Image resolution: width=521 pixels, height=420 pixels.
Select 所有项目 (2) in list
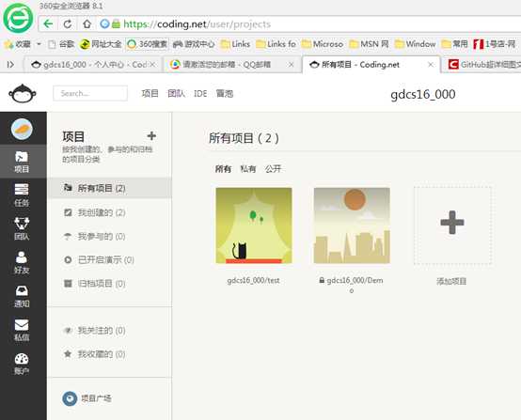110,188
